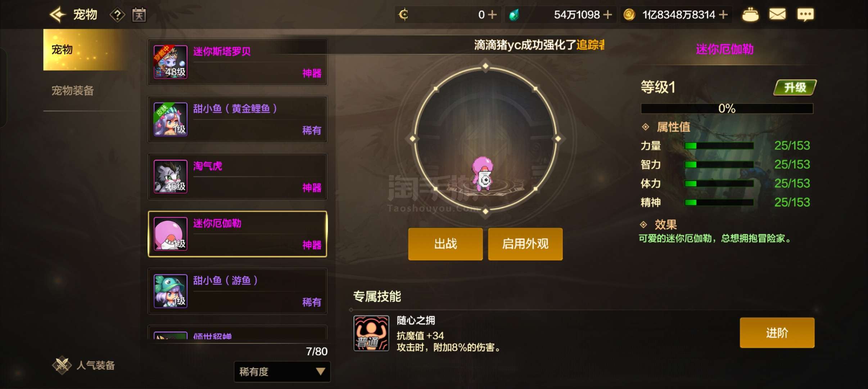Open the question mark help icon
The height and width of the screenshot is (389, 868).
coord(117,15)
